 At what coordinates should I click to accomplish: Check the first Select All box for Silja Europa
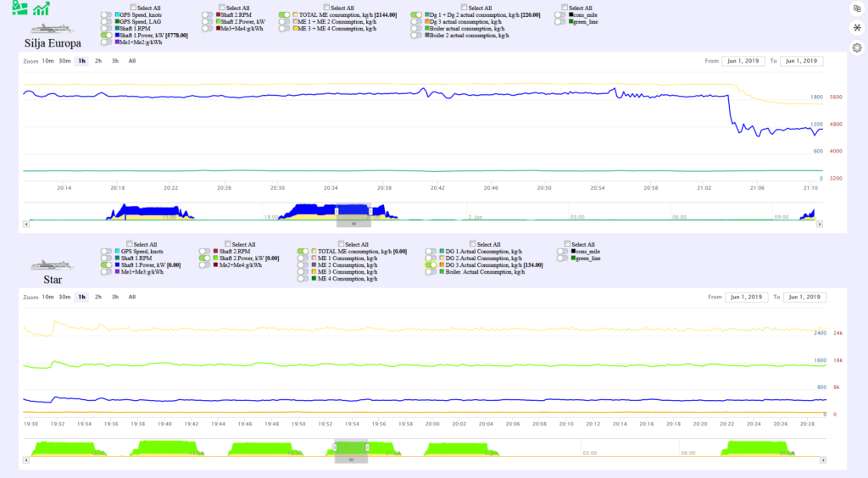132,8
